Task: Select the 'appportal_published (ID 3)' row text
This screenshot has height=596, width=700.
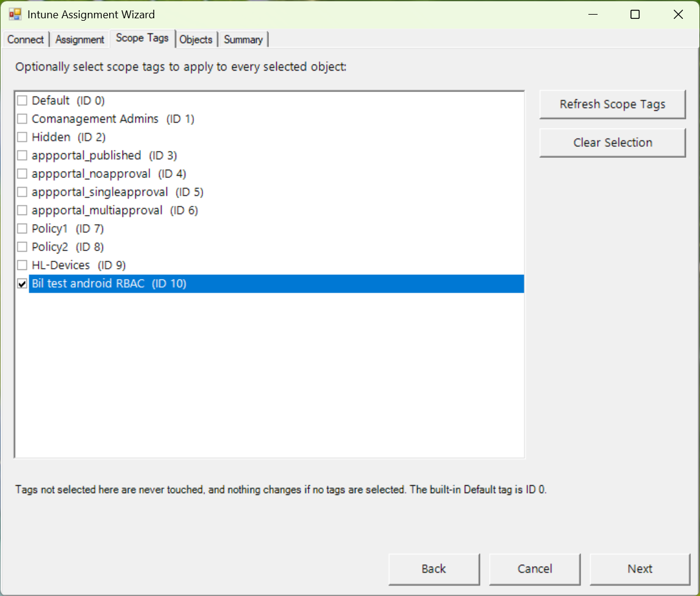Action: pos(104,155)
